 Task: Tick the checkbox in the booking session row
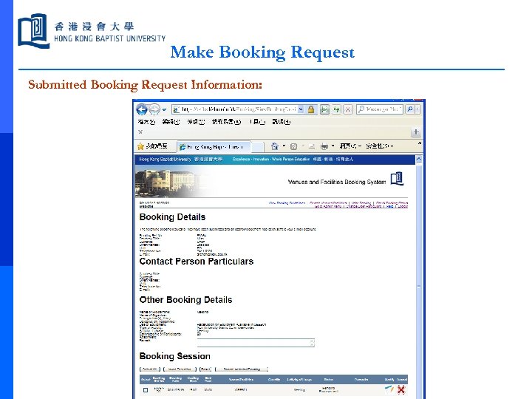146,390
